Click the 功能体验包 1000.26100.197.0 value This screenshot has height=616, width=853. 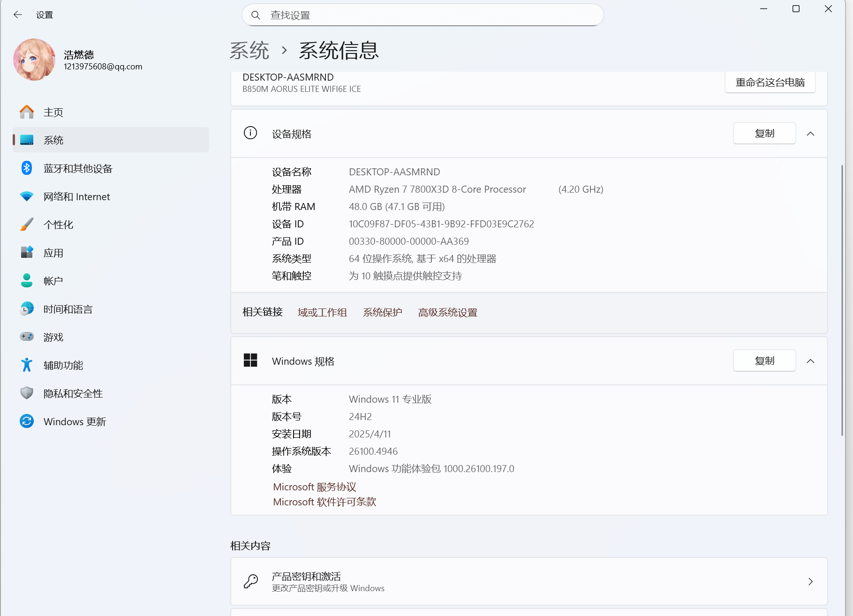(431, 469)
